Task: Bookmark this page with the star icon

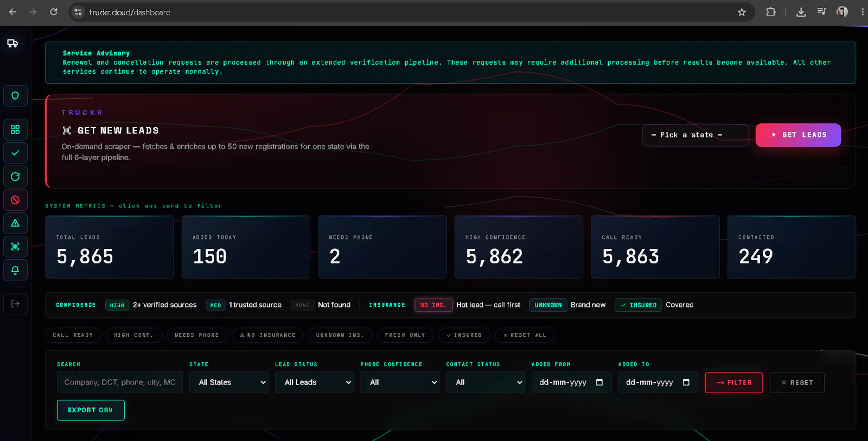Action: 742,12
